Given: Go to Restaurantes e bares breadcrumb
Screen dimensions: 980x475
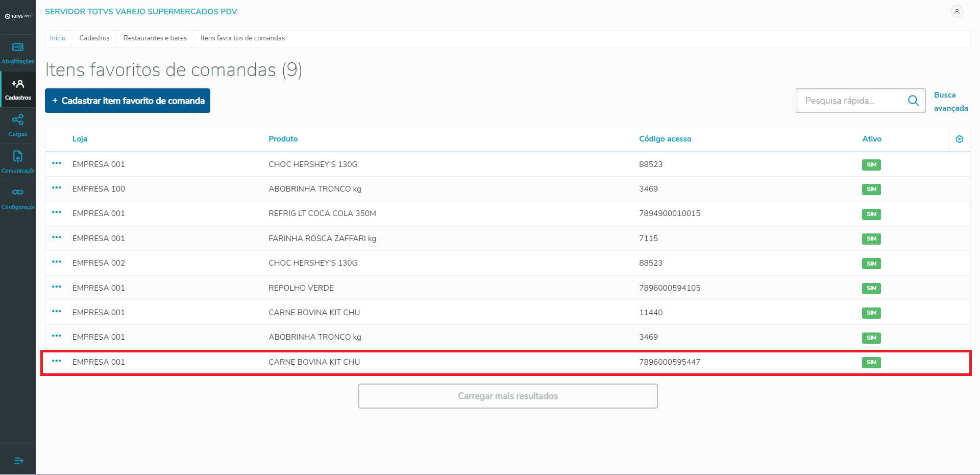Looking at the screenshot, I should [155, 38].
